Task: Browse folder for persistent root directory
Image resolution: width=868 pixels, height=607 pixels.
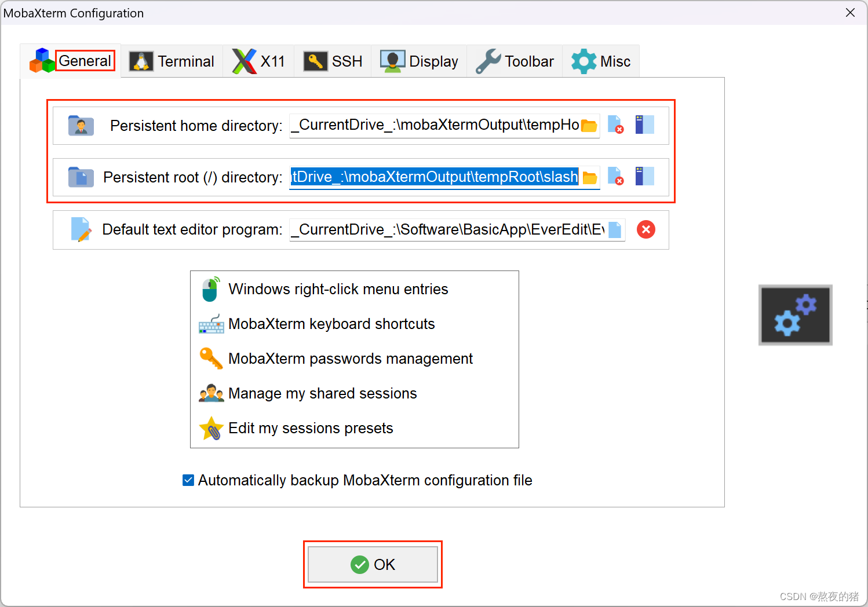Action: pos(590,178)
